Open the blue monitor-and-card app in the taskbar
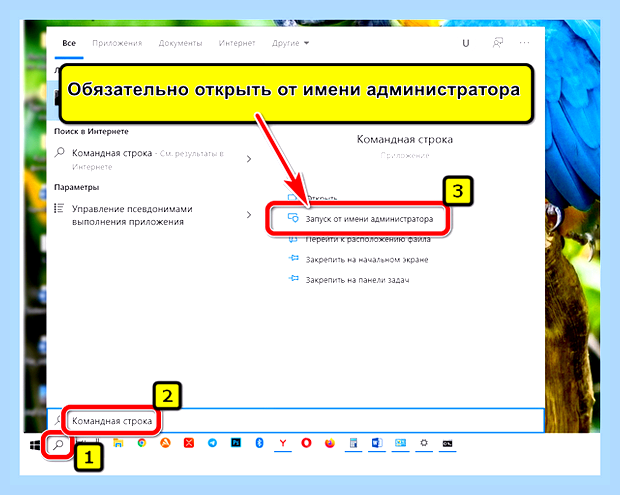This screenshot has width=620, height=495. (x=401, y=443)
